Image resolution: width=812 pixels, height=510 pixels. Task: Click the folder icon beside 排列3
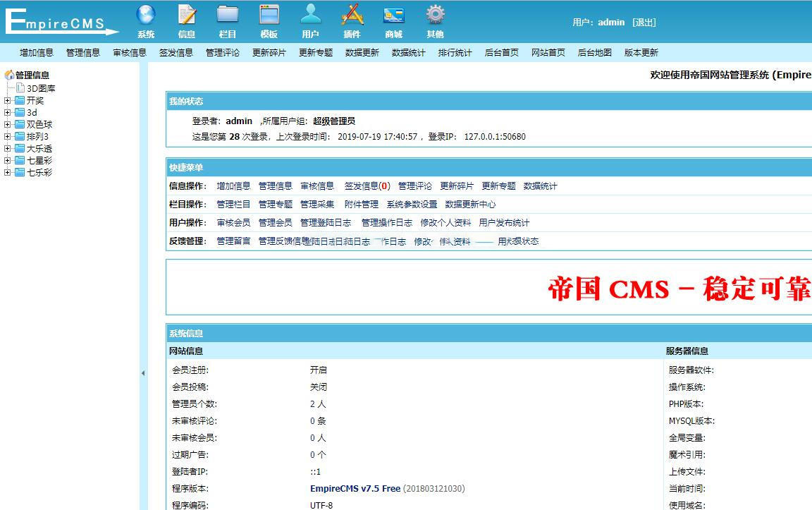point(20,136)
